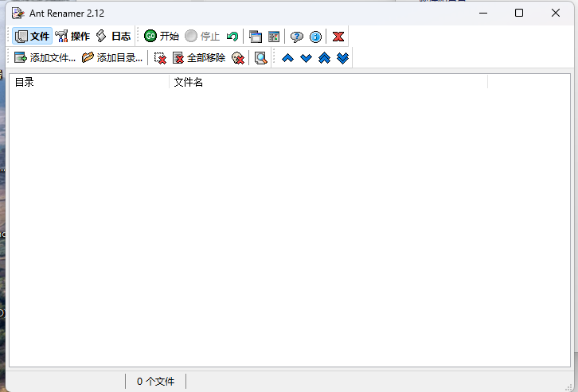Click the green undo arrow icon
The image size is (578, 392).
pos(232,37)
